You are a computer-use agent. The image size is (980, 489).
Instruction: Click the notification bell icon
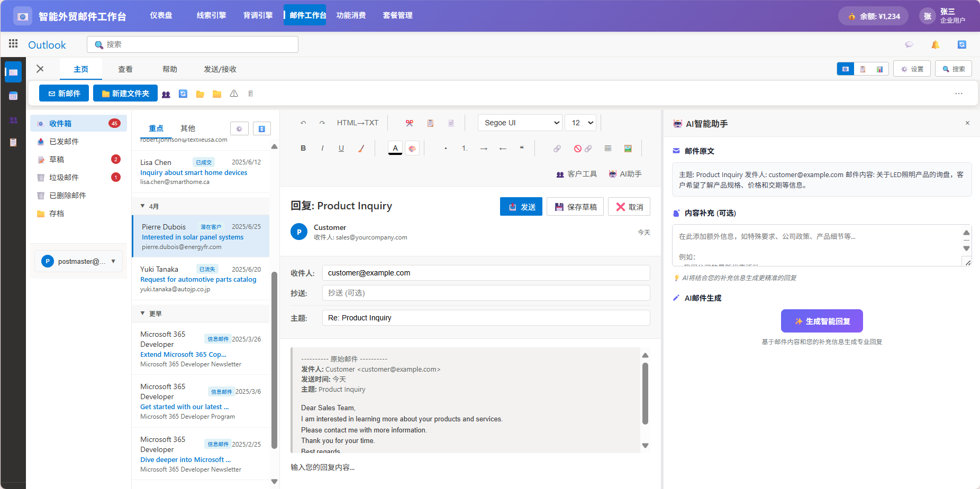pos(936,45)
